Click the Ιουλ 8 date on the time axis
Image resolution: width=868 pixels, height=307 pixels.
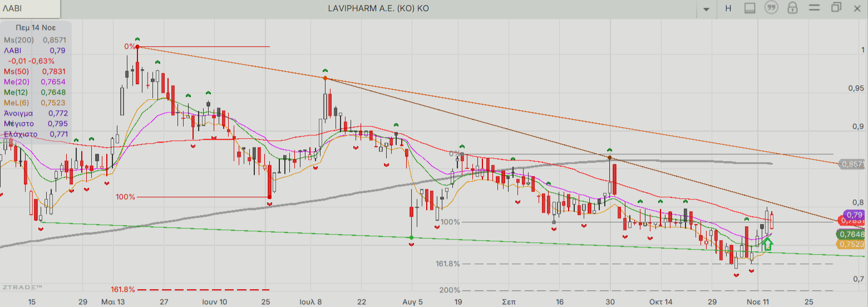click(x=310, y=301)
